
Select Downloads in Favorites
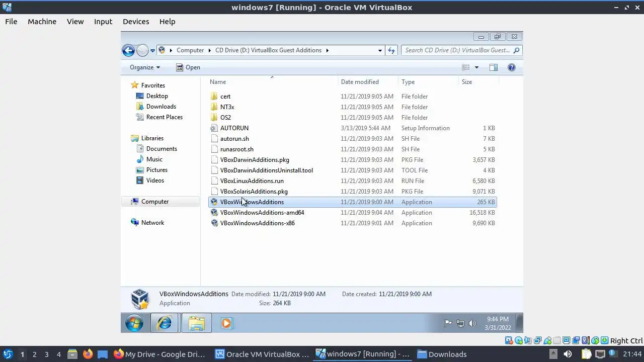point(161,107)
